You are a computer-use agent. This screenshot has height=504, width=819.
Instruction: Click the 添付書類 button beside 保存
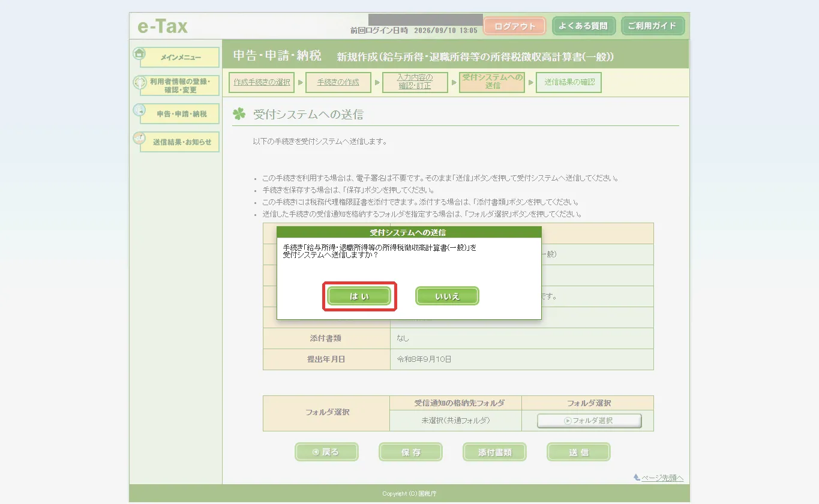[494, 452]
